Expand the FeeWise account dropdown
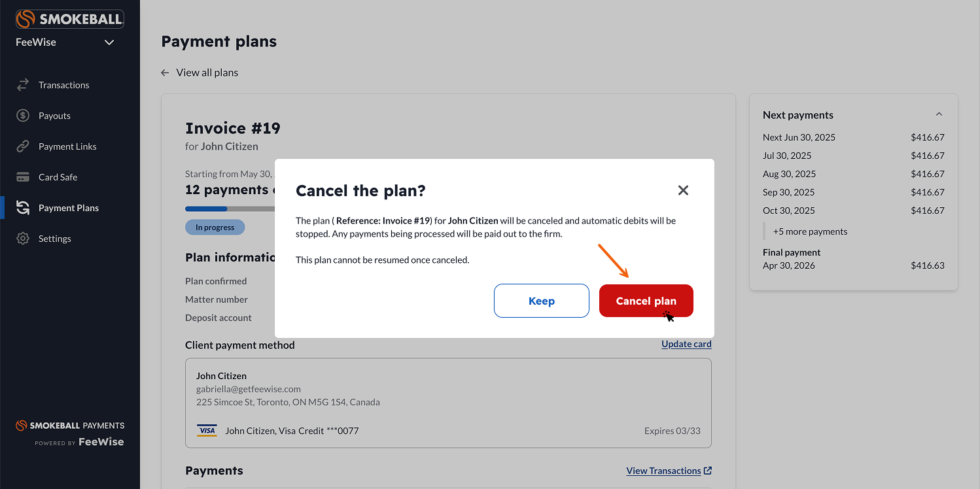 click(109, 42)
